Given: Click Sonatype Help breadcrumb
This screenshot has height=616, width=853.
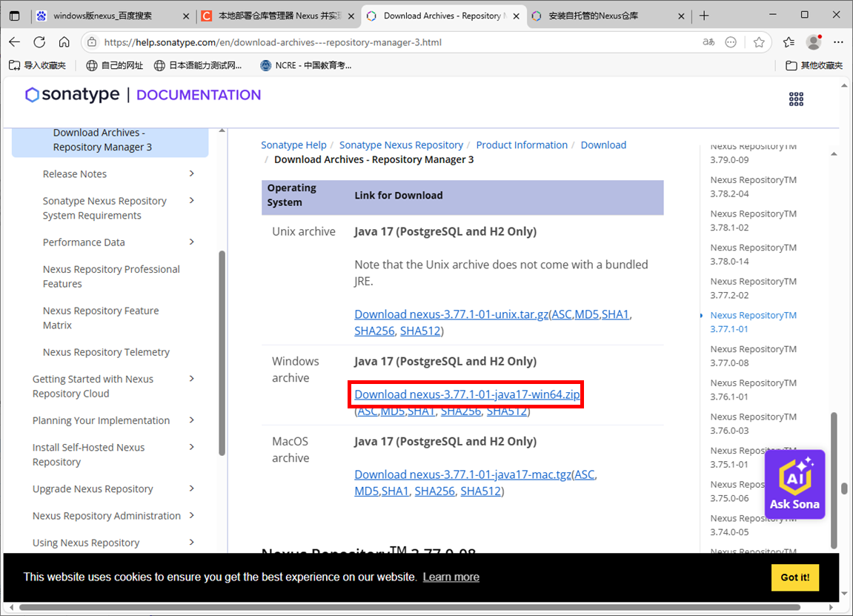Looking at the screenshot, I should [x=293, y=145].
